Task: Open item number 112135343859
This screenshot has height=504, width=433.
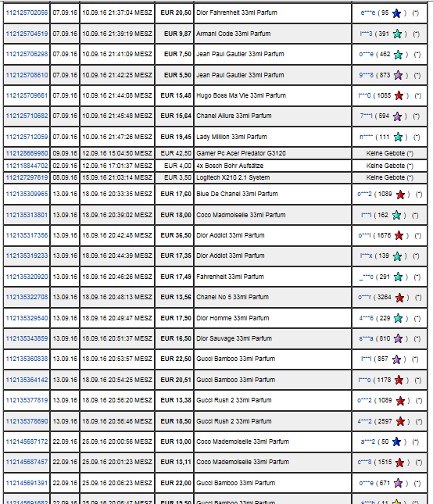Action: click(27, 338)
